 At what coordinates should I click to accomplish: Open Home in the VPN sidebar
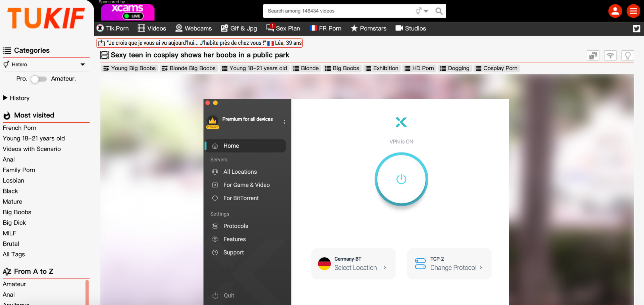coord(245,146)
